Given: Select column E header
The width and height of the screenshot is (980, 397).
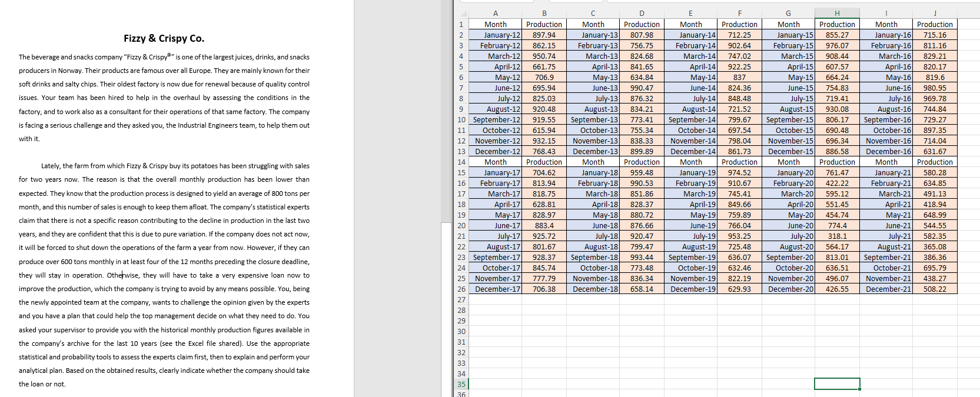Looking at the screenshot, I should pos(690,14).
